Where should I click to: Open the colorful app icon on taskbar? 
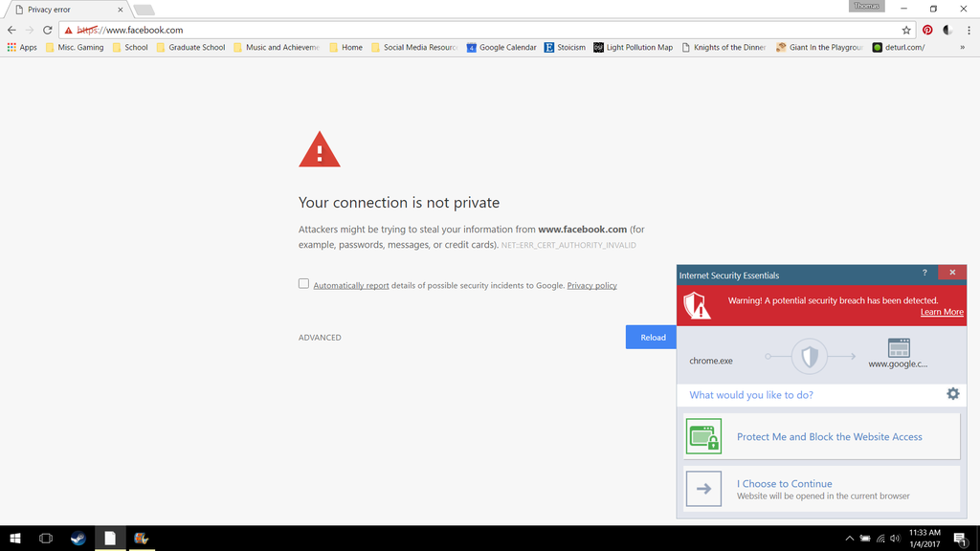click(x=142, y=538)
